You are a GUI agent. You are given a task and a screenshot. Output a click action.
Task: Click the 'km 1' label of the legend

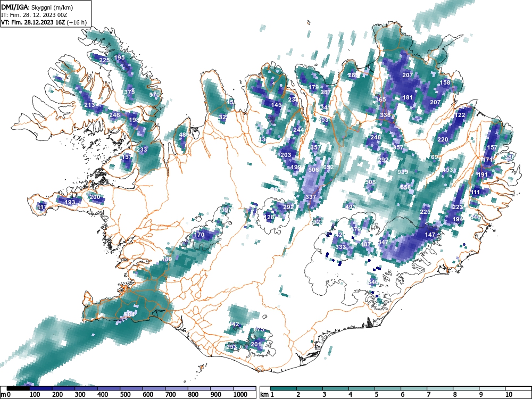[x=268, y=395]
